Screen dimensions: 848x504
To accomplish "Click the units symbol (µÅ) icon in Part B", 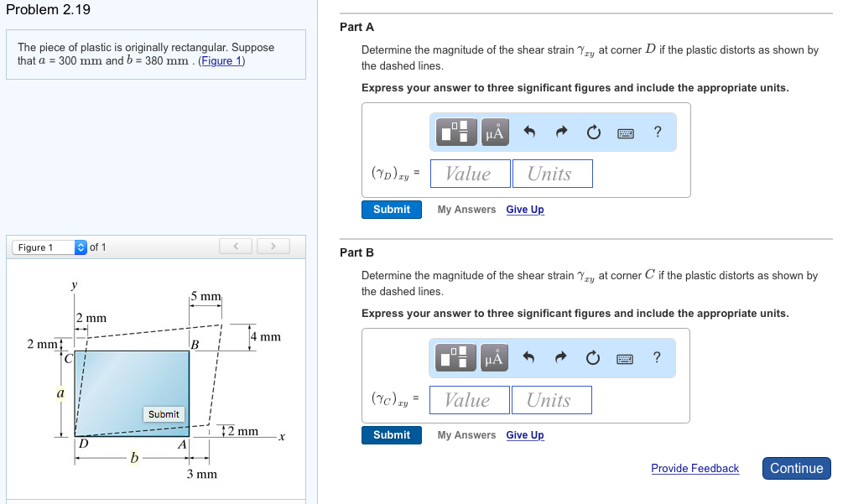I will 495,358.
